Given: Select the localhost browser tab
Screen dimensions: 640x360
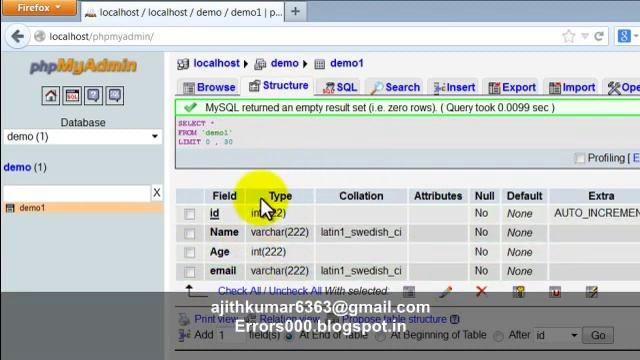Looking at the screenshot, I should [x=184, y=12].
